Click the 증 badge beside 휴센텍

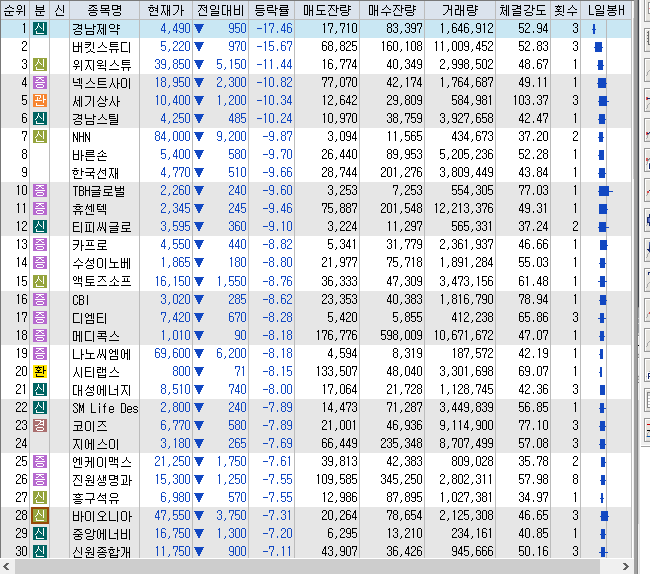click(40, 208)
